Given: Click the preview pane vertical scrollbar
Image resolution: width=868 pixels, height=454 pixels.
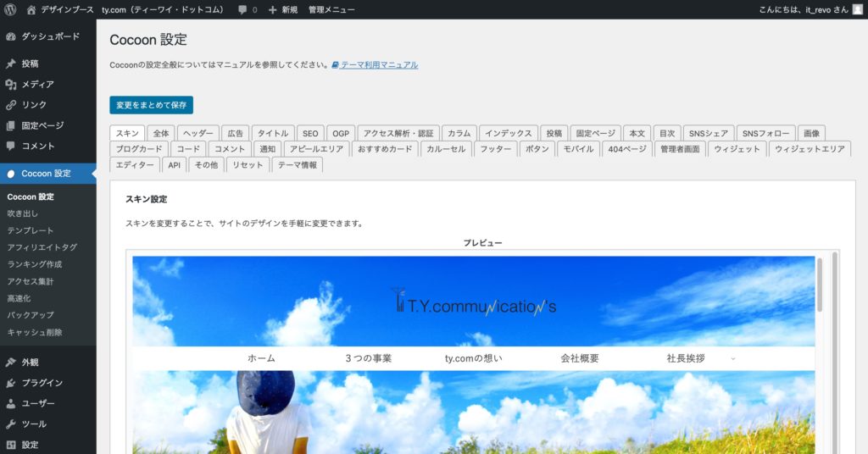Looking at the screenshot, I should tap(819, 288).
